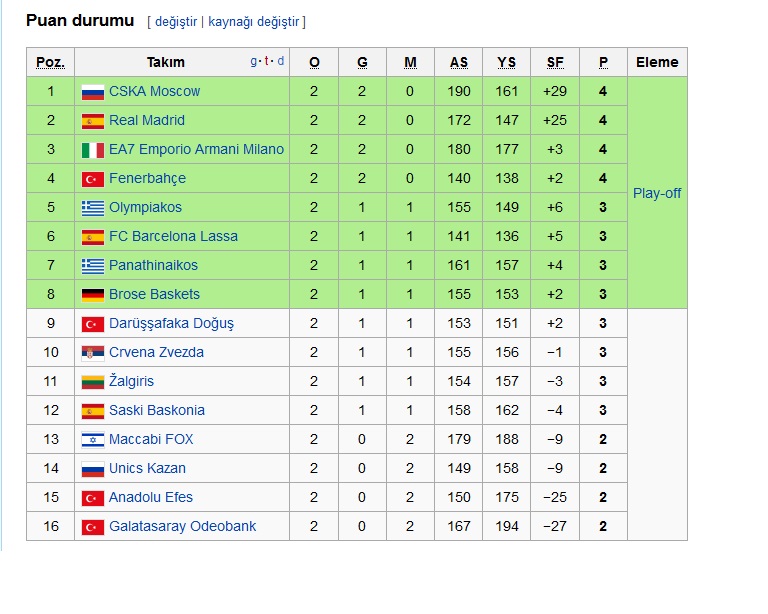Click the 'd' template edit link
Viewport: 768px width, 614px height.
(x=281, y=61)
